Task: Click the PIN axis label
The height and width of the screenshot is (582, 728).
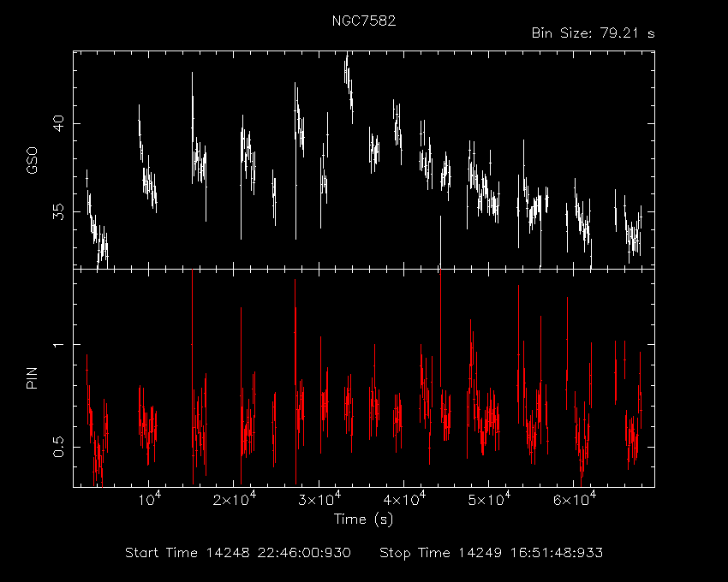Action: click(x=32, y=378)
